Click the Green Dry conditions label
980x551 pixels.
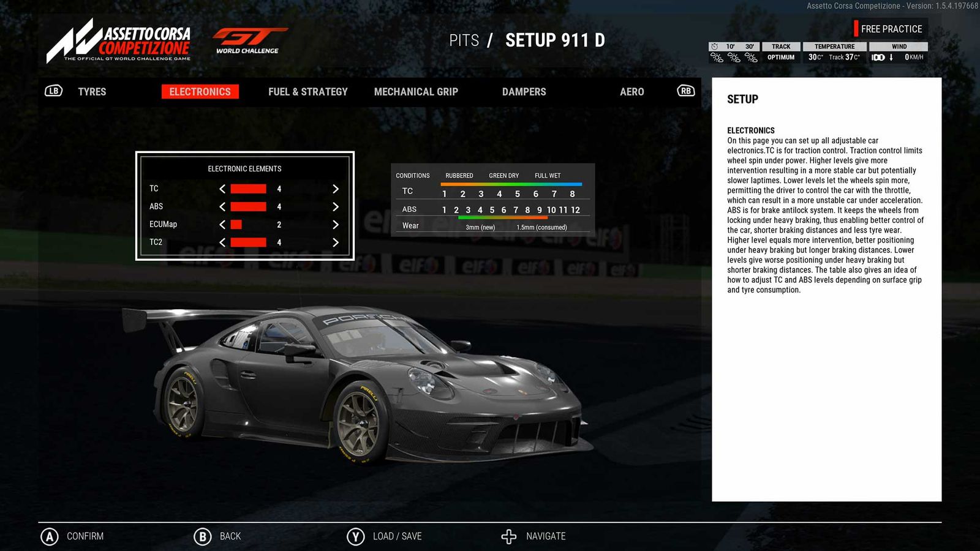pos(503,176)
